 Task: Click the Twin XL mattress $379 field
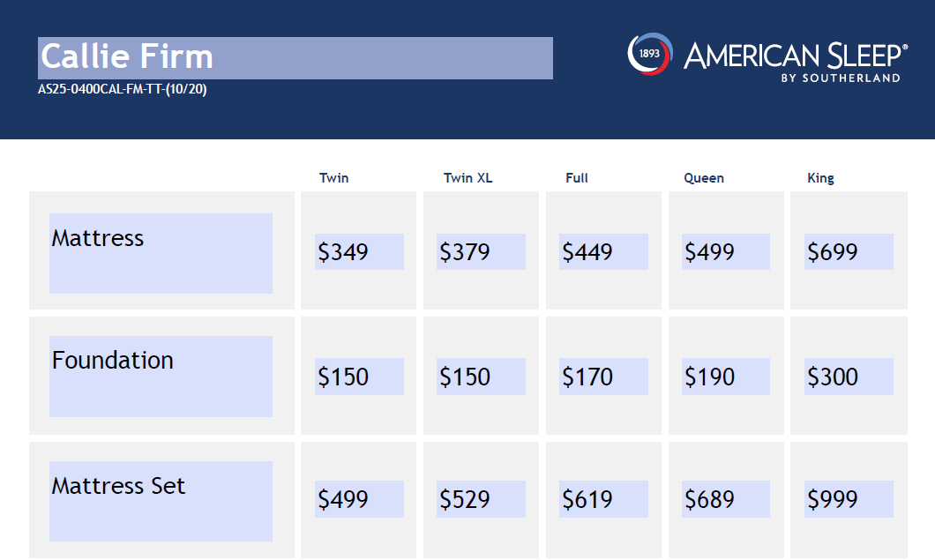481,252
